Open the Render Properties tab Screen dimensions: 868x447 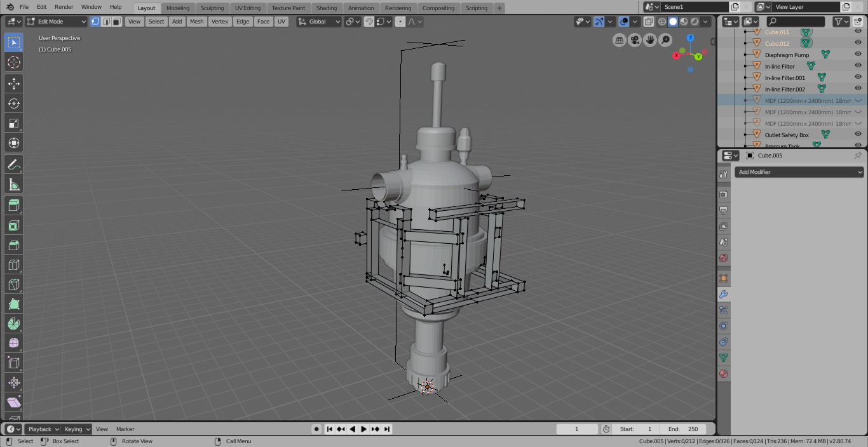[724, 194]
